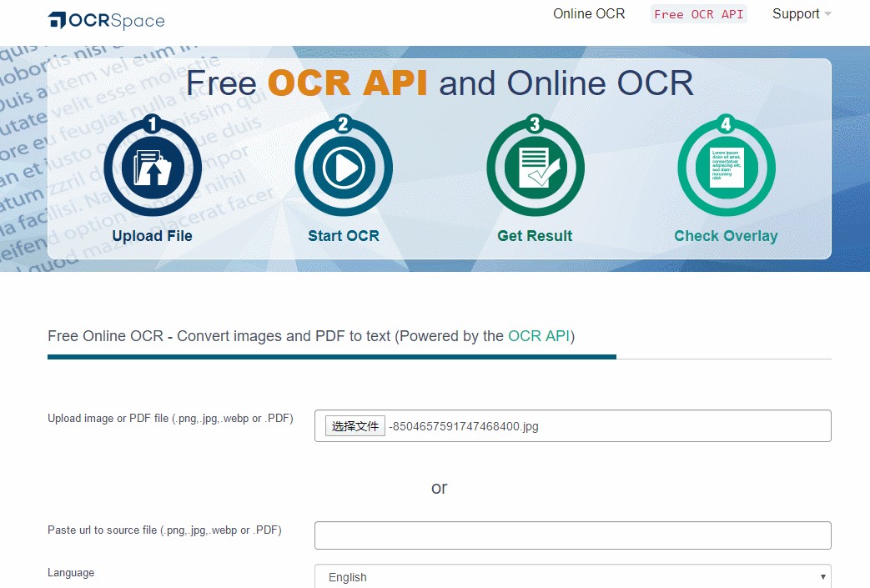Screen dimensions: 870x588
Task: Click the "Check Overlay" step label
Action: (726, 236)
